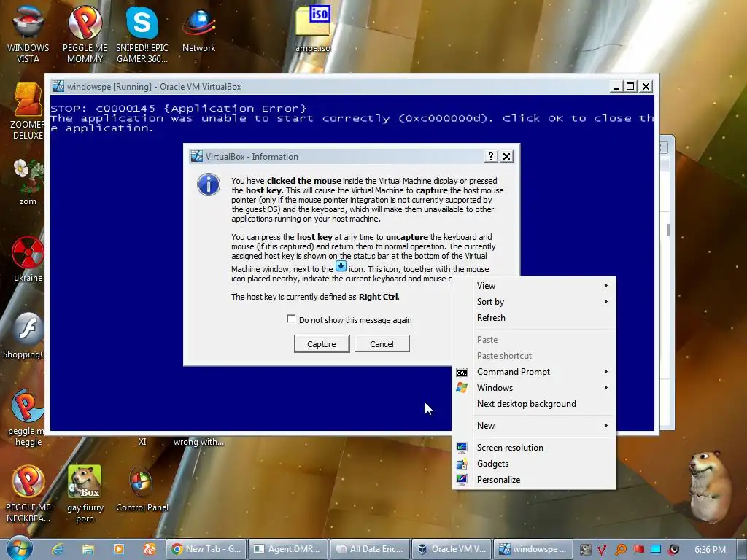Image resolution: width=747 pixels, height=560 pixels.
Task: Open Personalize from context menu
Action: click(533, 480)
